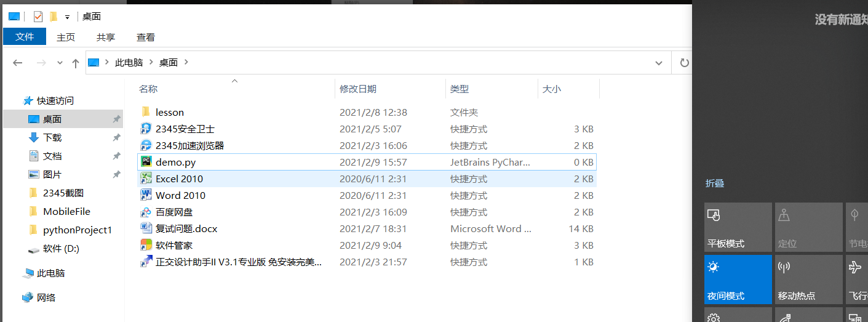
Task: Click the pin icon next to 桌面
Action: pos(116,119)
